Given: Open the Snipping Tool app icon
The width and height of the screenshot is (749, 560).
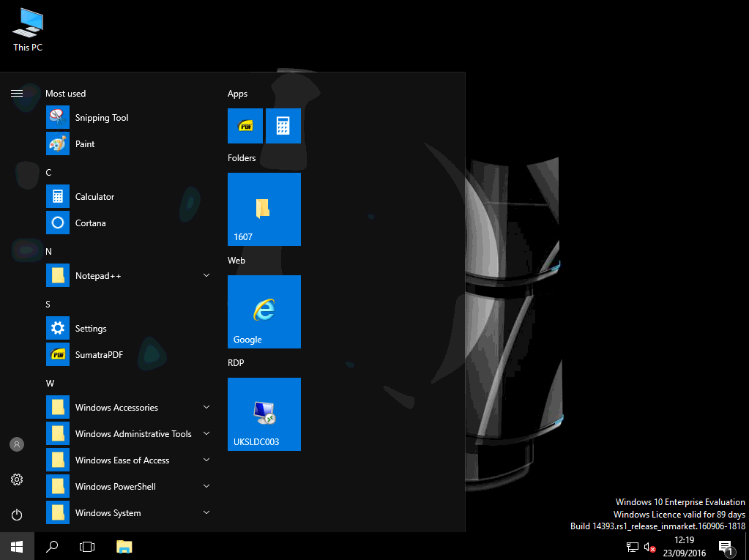Looking at the screenshot, I should [x=58, y=117].
